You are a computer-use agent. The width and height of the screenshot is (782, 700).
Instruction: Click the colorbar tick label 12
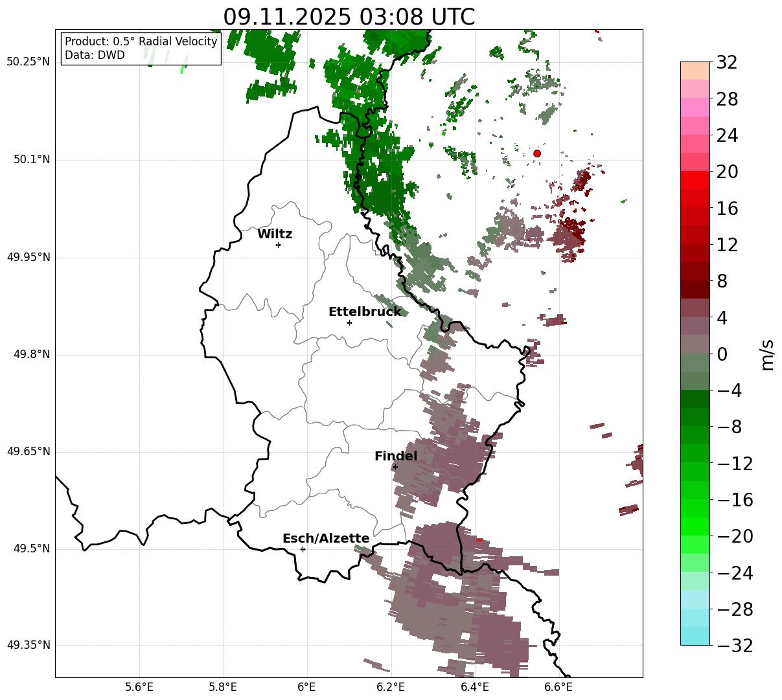(x=727, y=245)
